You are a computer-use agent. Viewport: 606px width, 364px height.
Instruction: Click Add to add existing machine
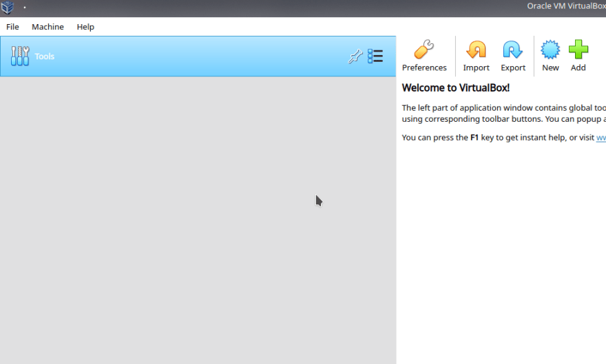(578, 56)
